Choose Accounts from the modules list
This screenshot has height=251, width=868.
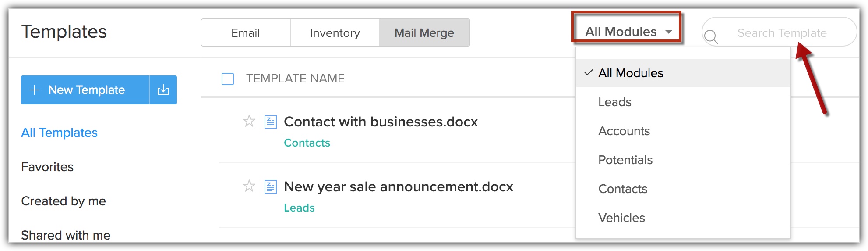coord(624,131)
